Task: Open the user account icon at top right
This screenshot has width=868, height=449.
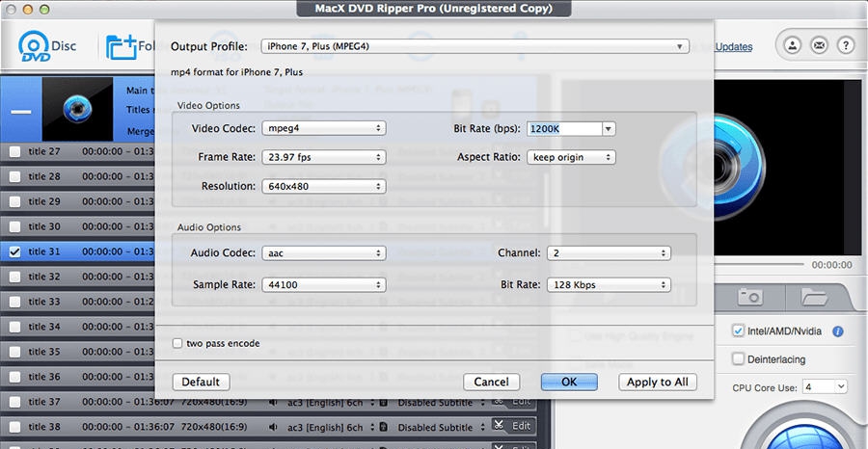Action: pos(794,45)
